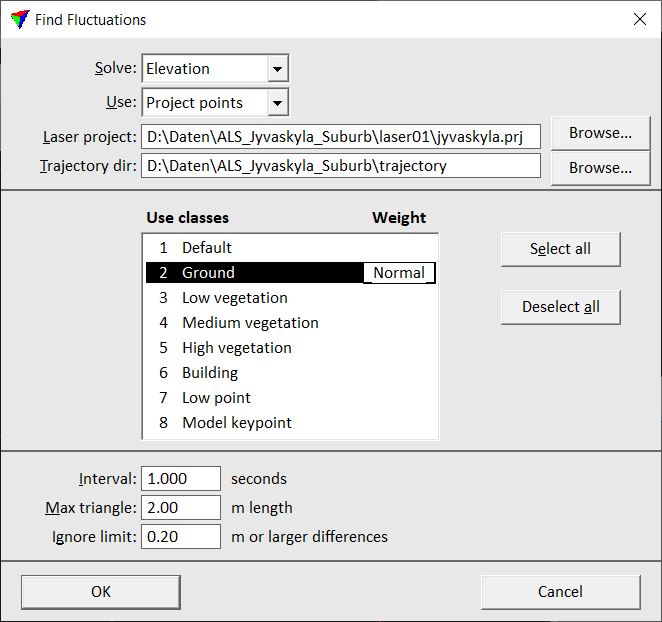Screen dimensions: 662x622
Task: Click the Trajectory dir path field
Action: [341, 166]
